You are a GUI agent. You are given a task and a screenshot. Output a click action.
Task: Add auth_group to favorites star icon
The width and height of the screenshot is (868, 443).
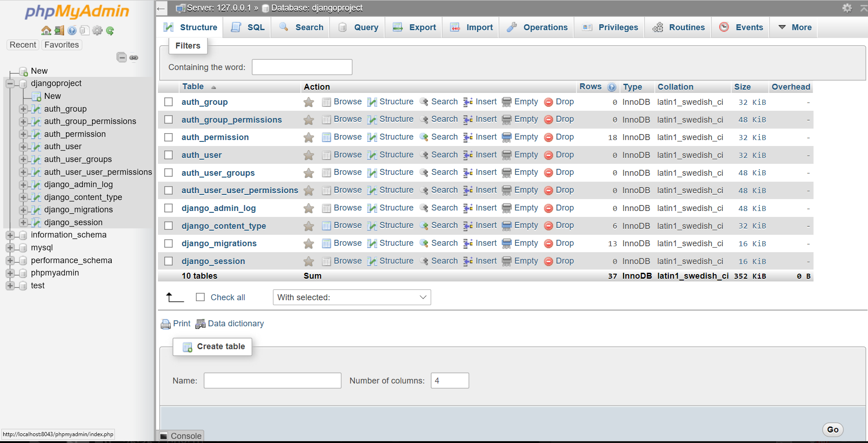pos(309,102)
